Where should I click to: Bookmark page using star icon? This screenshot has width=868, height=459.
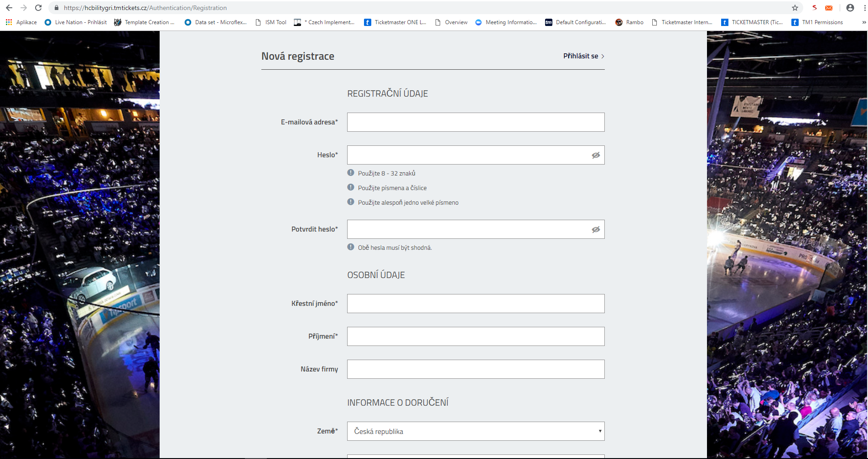795,8
